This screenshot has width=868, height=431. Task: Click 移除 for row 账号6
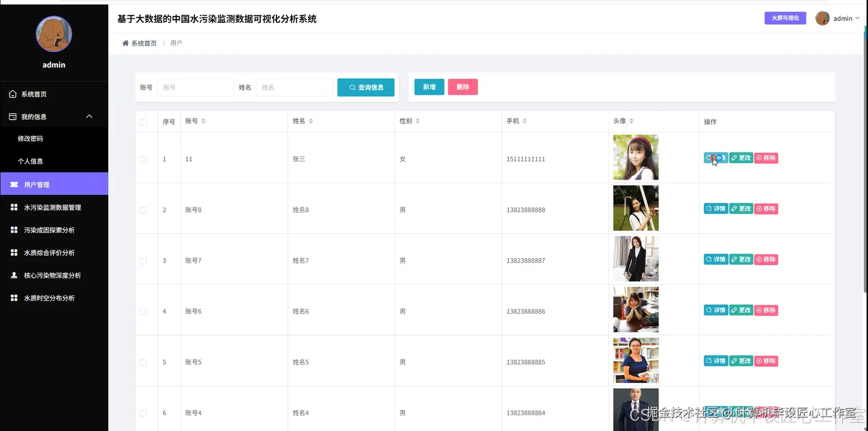[766, 310]
